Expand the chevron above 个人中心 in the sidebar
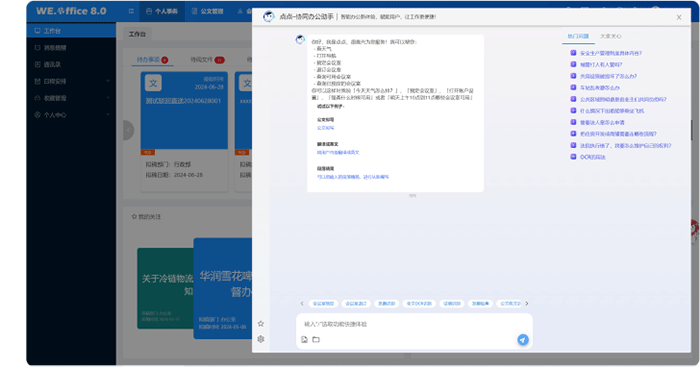Viewport: 700px width, 367px height. (108, 98)
